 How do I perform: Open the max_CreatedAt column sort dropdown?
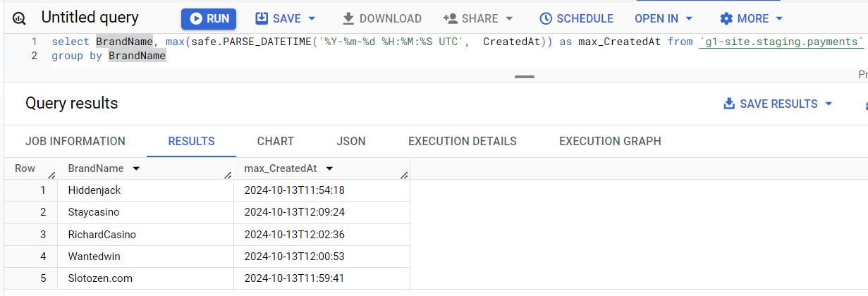[x=329, y=168]
